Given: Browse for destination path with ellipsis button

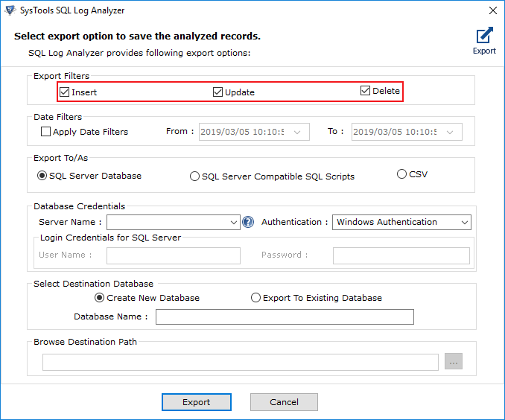Looking at the screenshot, I should click(454, 361).
